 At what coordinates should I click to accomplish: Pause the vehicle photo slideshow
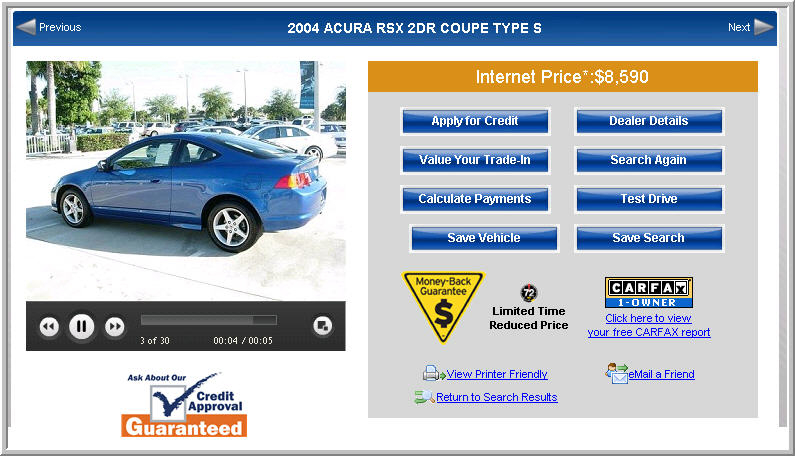click(82, 326)
